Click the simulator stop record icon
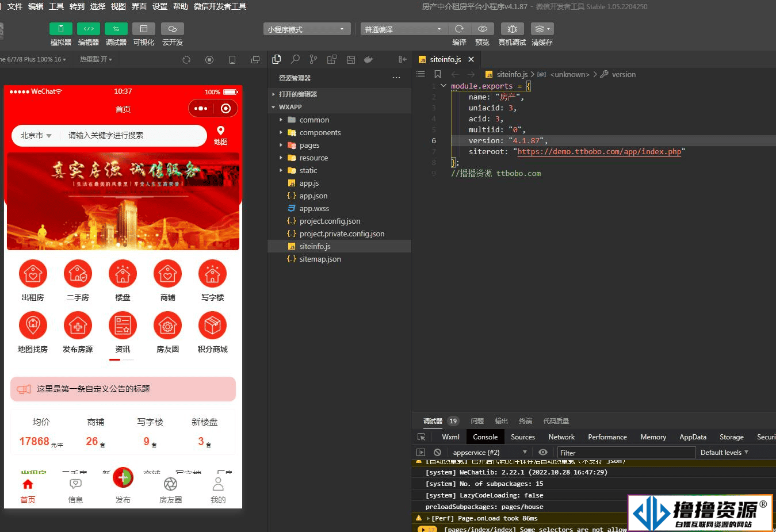 [209, 60]
